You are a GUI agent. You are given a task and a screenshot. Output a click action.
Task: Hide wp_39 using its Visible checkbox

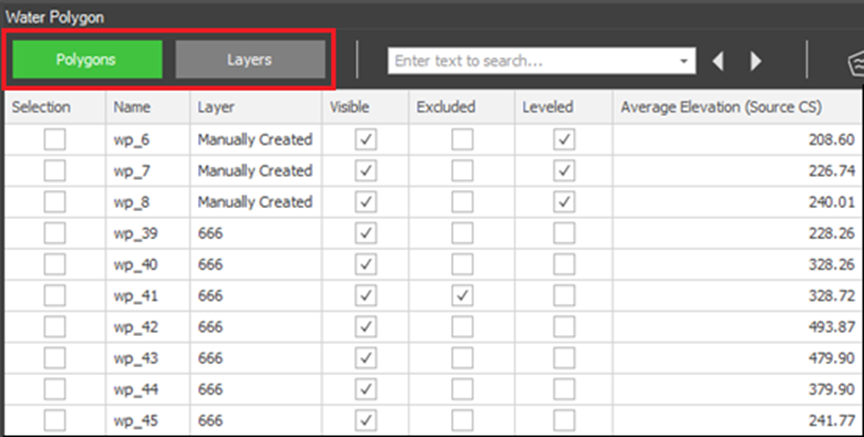pos(366,233)
